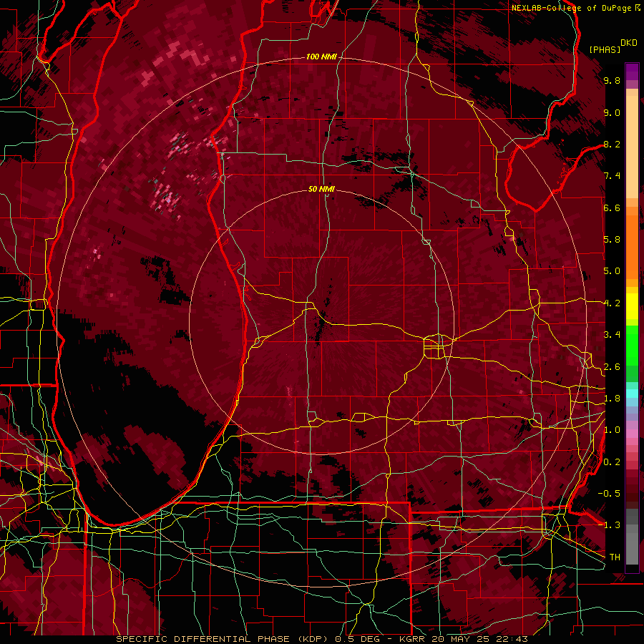This screenshot has width=644, height=644.
Task: Pick the pink segment of the color bar
Action: click(x=632, y=433)
